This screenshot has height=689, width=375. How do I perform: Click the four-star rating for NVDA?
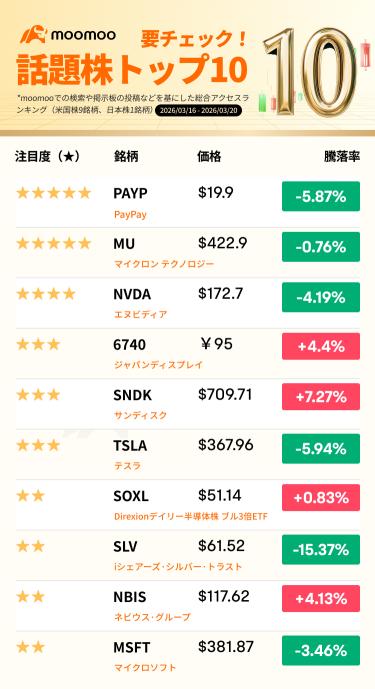[46, 294]
